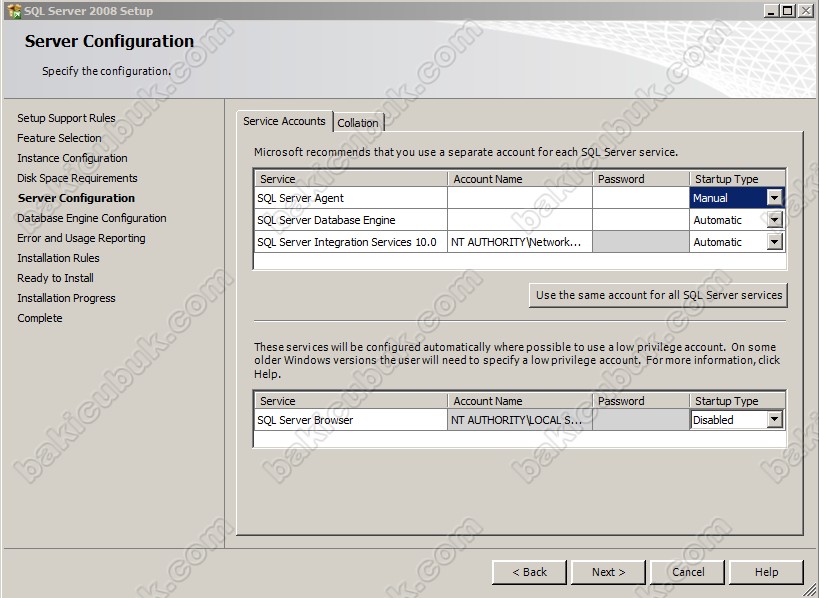The height and width of the screenshot is (598, 819).
Task: Cancel the SQL Server setup
Action: pyautogui.click(x=687, y=572)
